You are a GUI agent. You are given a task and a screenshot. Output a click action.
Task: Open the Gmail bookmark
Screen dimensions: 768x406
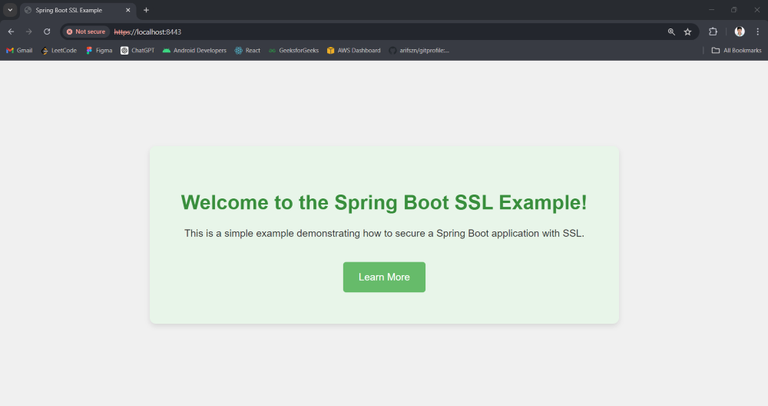click(19, 50)
